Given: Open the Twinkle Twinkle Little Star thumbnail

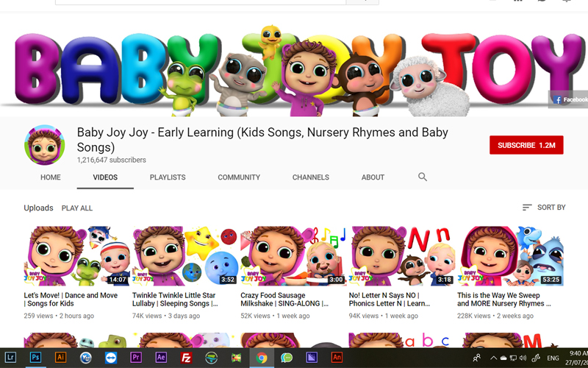Looking at the screenshot, I should (x=184, y=256).
